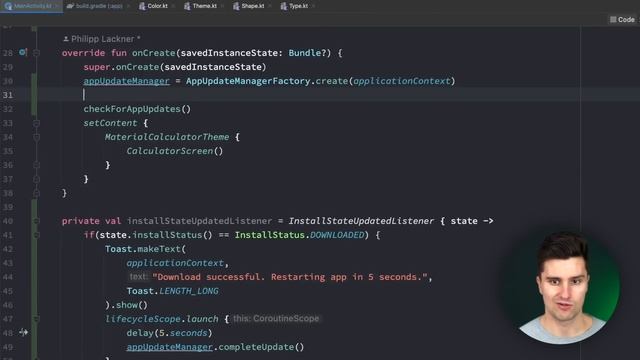Click "MaterialCalculatorTheme" on line 34

167,137
